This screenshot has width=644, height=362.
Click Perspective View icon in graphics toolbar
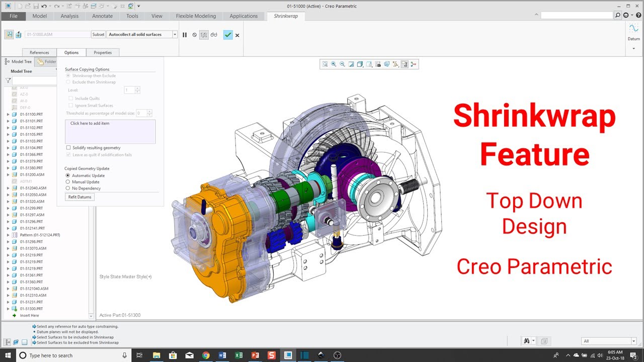point(386,64)
